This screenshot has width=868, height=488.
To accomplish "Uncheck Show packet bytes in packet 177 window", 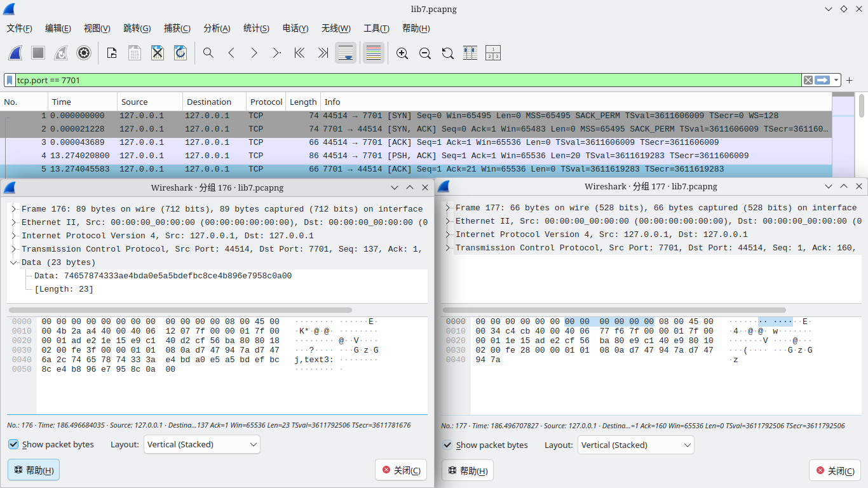I will [x=448, y=445].
